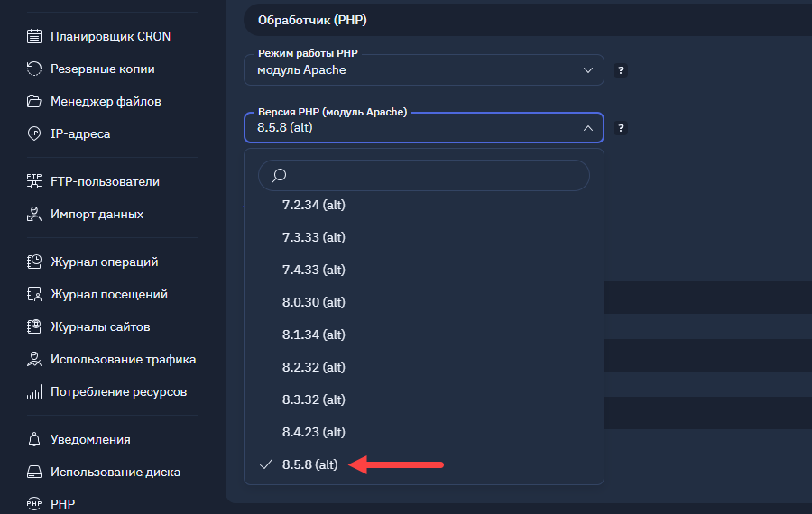Click the resource consumption bars icon
This screenshot has height=514, width=812.
34,392
